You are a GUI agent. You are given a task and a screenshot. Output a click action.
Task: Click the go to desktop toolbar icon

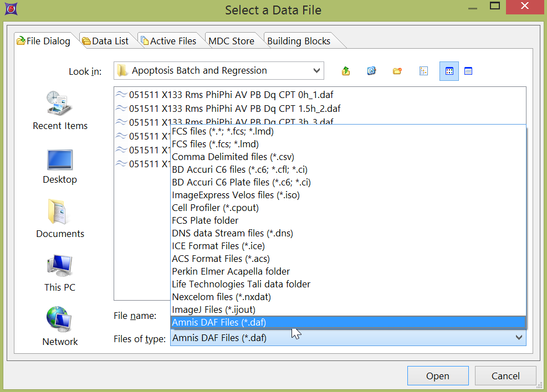pos(372,71)
